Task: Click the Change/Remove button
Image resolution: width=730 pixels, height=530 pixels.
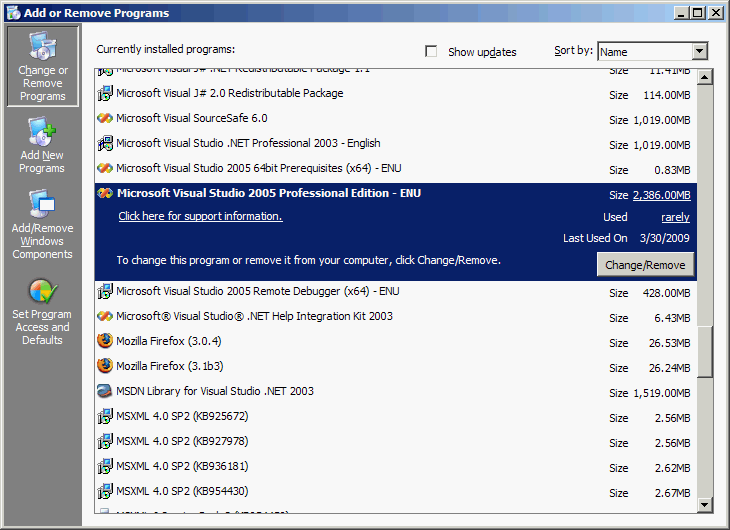Action: (x=645, y=265)
